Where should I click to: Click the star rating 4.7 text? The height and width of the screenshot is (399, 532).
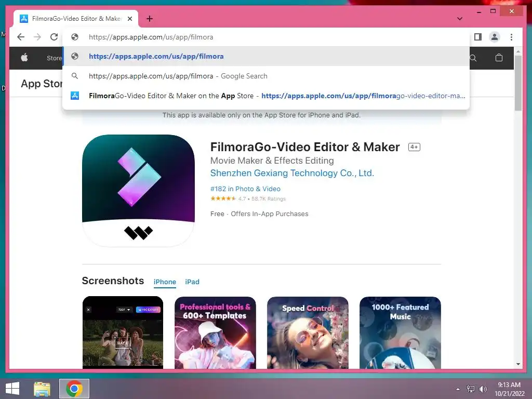(x=248, y=199)
